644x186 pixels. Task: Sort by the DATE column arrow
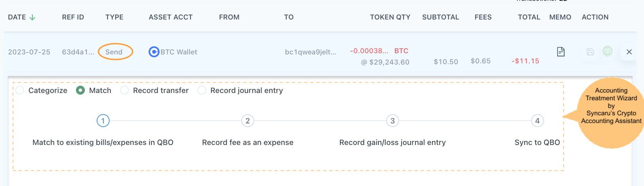click(32, 17)
